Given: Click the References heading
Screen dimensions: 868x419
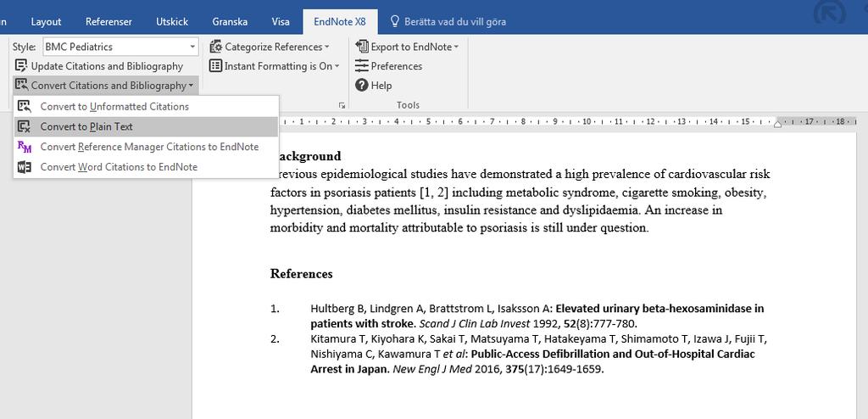Looking at the screenshot, I should (x=302, y=274).
